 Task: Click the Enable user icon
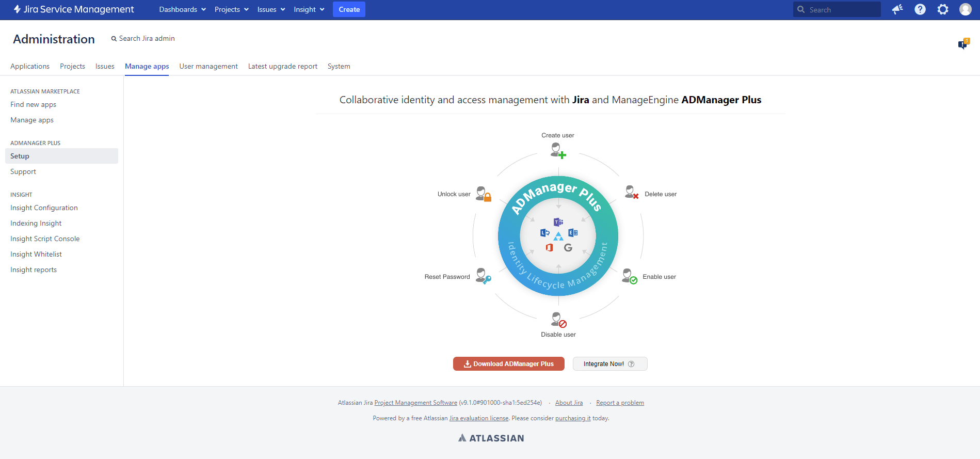click(630, 276)
